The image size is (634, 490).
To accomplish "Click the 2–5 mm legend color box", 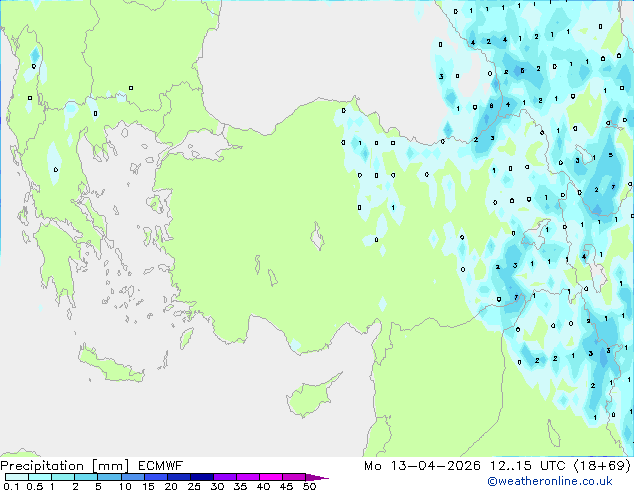I will tap(87, 477).
